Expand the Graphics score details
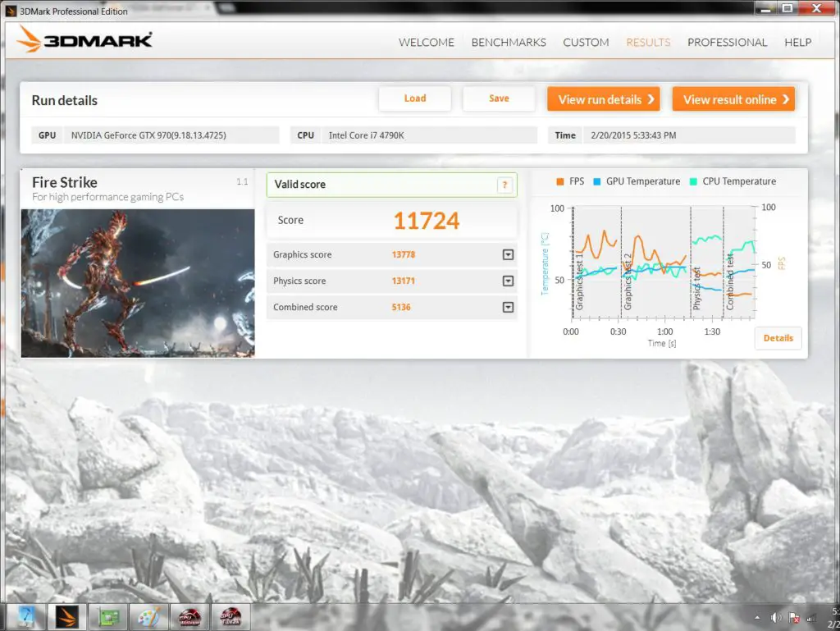Image resolution: width=840 pixels, height=631 pixels. (x=508, y=254)
